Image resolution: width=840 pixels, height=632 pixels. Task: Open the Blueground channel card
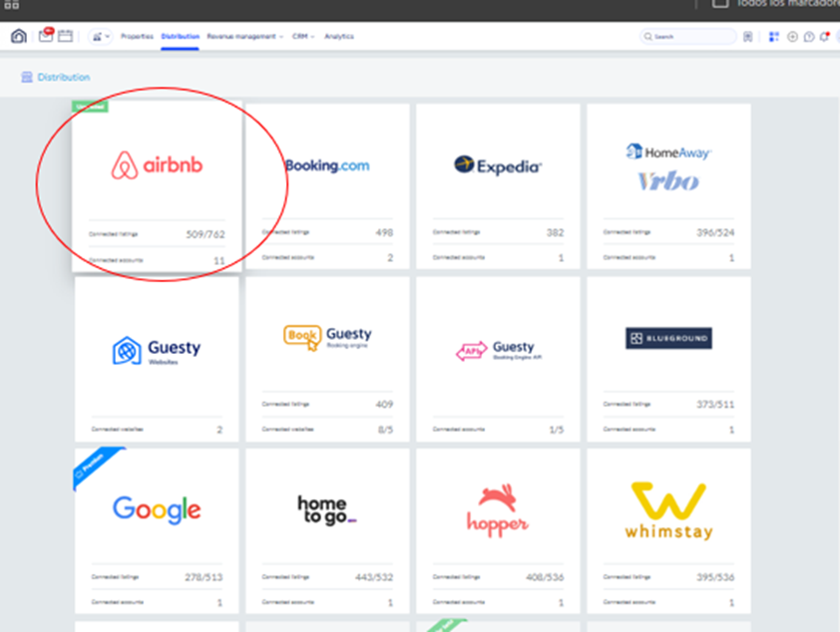click(668, 359)
